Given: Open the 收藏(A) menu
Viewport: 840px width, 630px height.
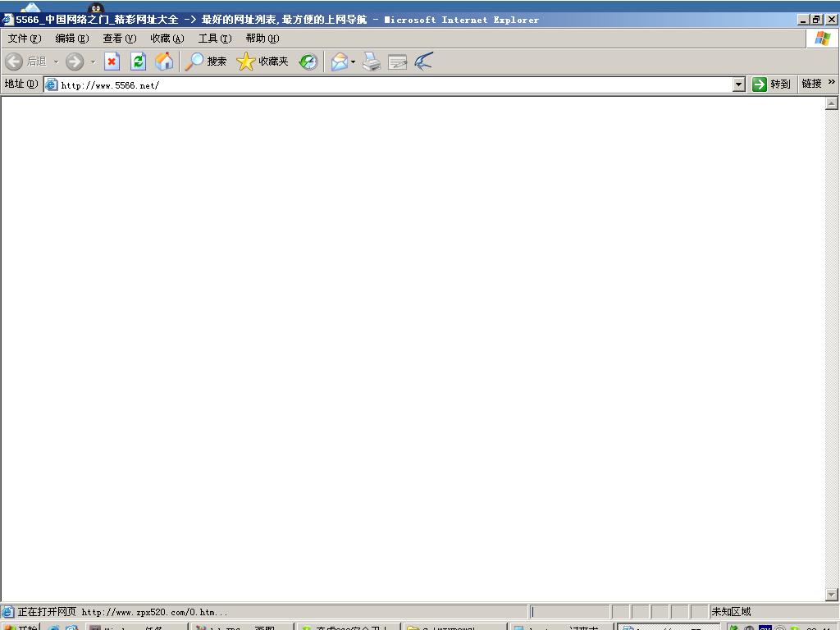Looking at the screenshot, I should 167,39.
